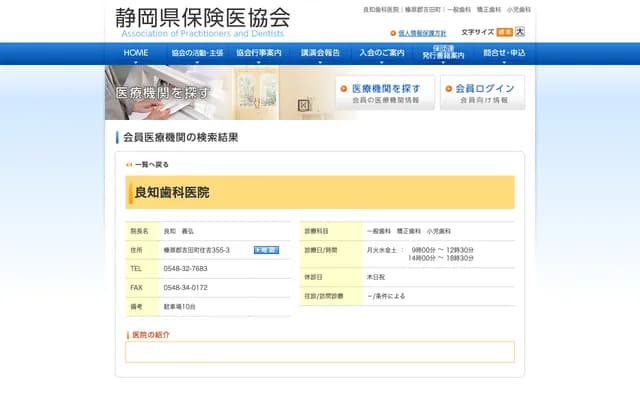
Task: Click 会員ログイン member login button
Action: tap(483, 93)
